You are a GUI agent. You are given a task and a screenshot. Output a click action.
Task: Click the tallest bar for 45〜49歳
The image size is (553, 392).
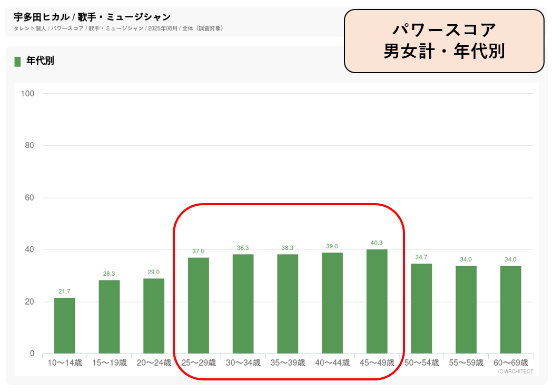click(x=377, y=301)
